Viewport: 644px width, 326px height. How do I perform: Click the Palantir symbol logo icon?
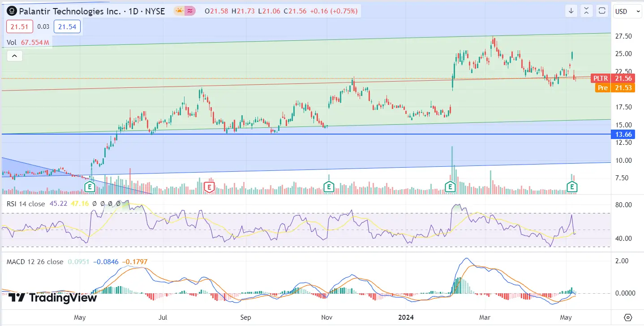click(12, 11)
